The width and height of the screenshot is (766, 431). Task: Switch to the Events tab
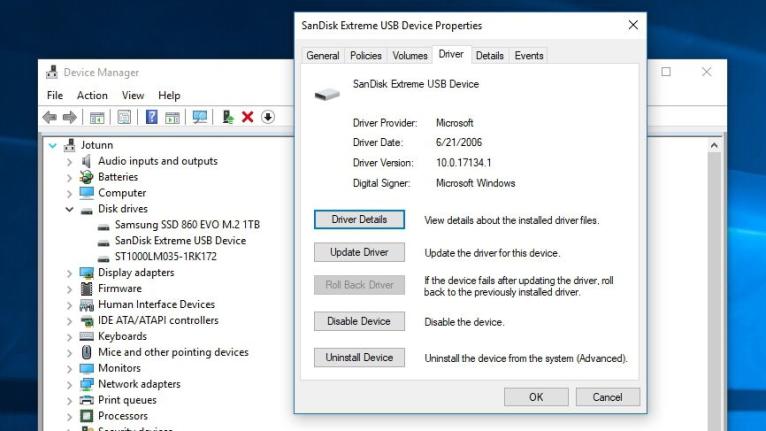click(529, 56)
